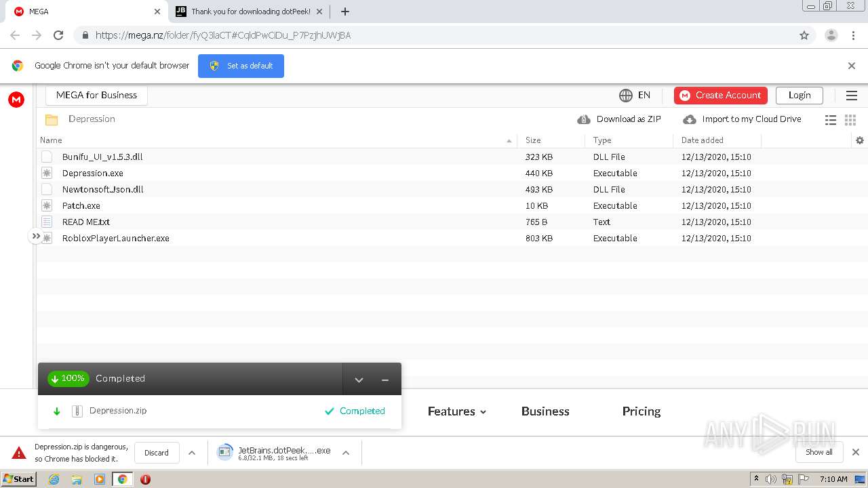Open the Windows Start menu
The height and width of the screenshot is (488, 868).
(x=19, y=479)
